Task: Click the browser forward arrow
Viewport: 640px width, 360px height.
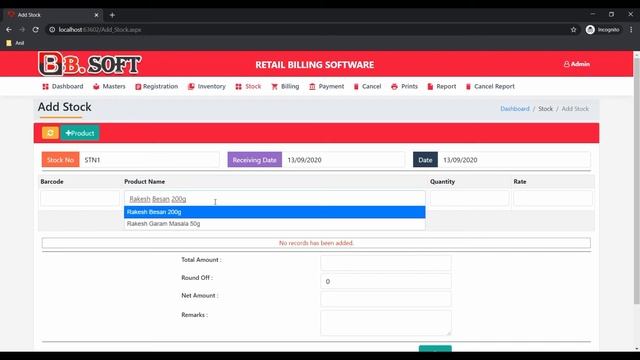Action: pos(22,29)
